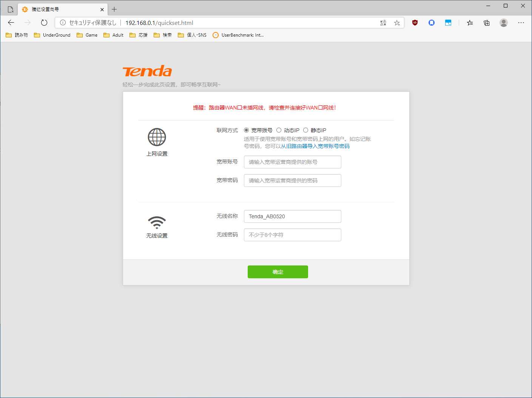Focus the 宽带账号 input field
The image size is (532, 398).
(293, 162)
